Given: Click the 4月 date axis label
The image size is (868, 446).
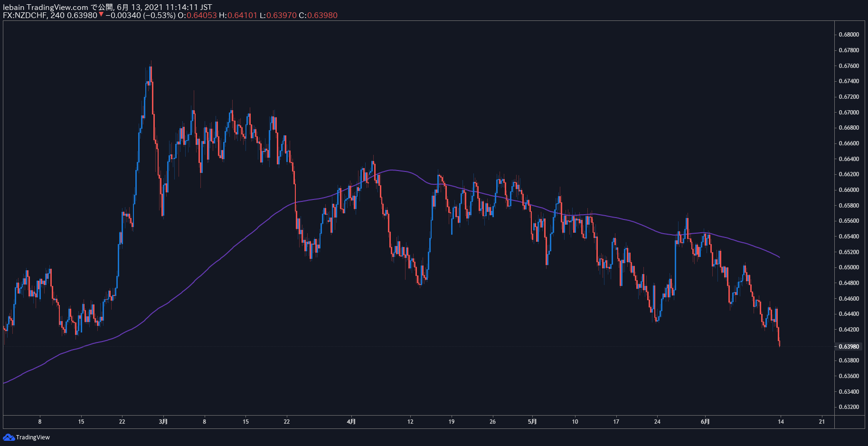Looking at the screenshot, I should coord(351,421).
